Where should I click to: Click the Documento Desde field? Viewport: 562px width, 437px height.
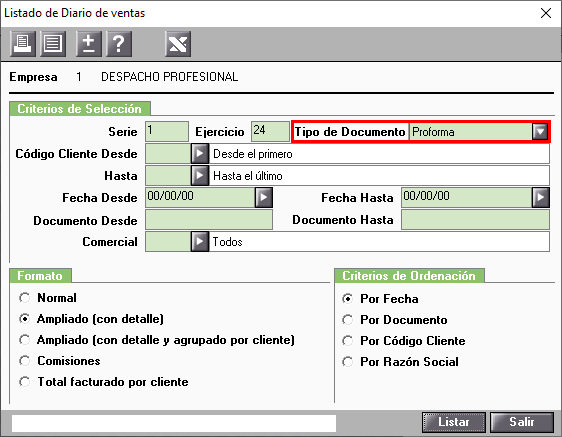(209, 220)
